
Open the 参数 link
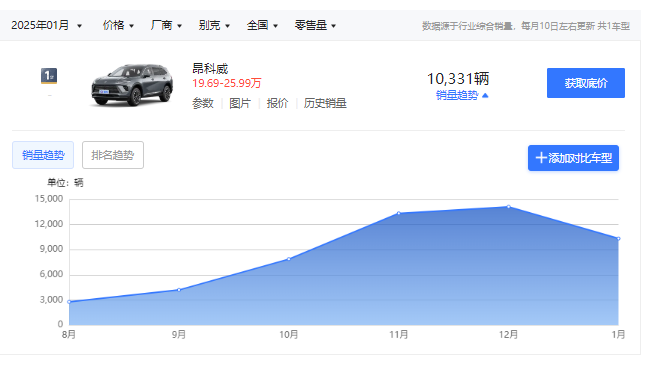click(x=203, y=103)
